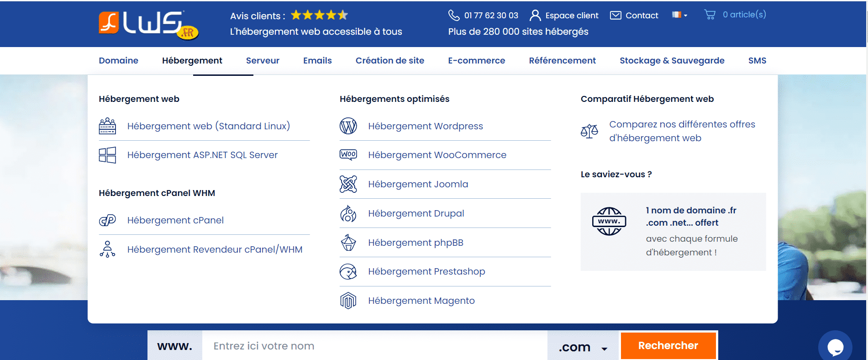Open the Contact link
The width and height of the screenshot is (868, 360).
[x=642, y=16]
